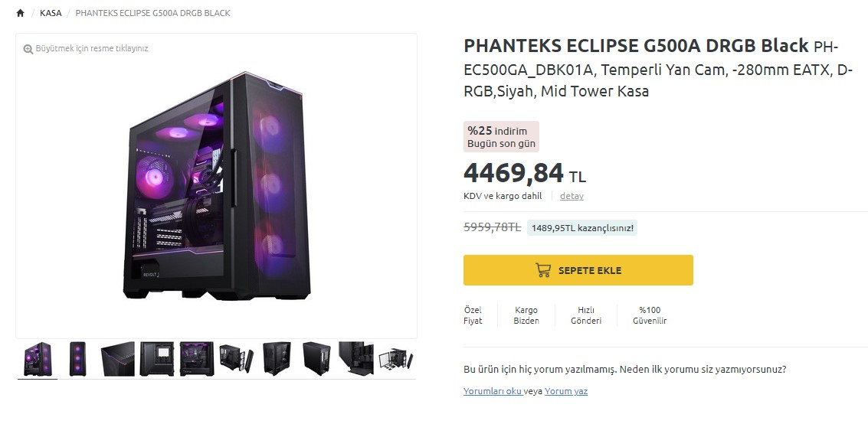
Task: Open the 'detay' price details link
Action: coord(572,196)
